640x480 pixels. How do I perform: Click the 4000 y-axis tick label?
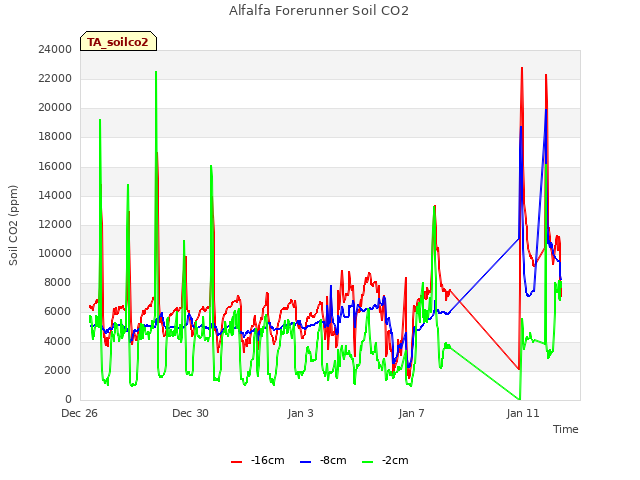tap(58, 341)
